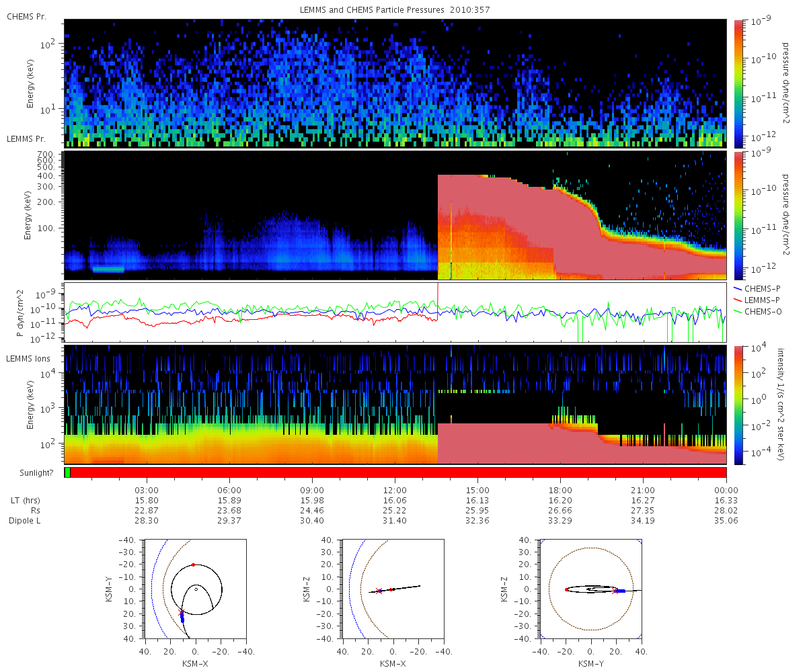The width and height of the screenshot is (807, 672).
Task: Click the CHEMS pressure spectrogram panel
Action: [395, 83]
